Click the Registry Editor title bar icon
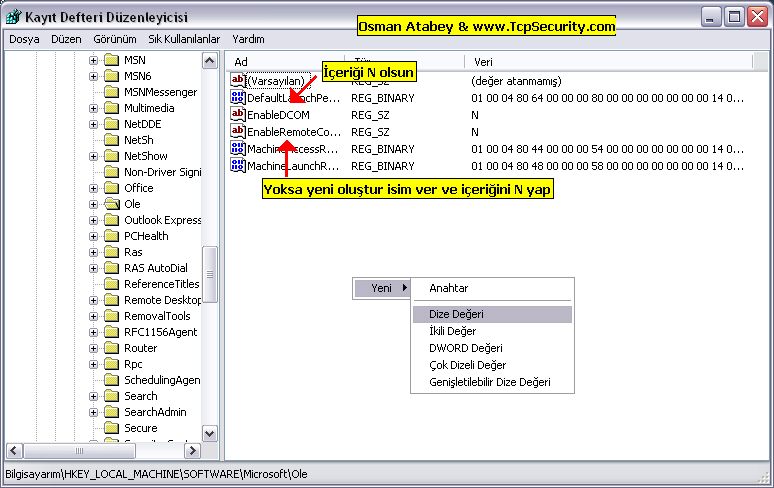Viewport: 774px width, 488px height. pyautogui.click(x=15, y=17)
